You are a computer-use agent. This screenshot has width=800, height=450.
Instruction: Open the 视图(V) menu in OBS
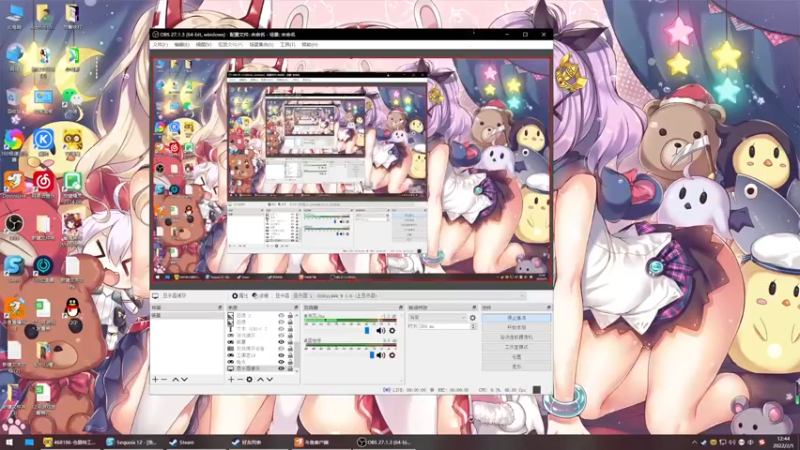tap(204, 45)
